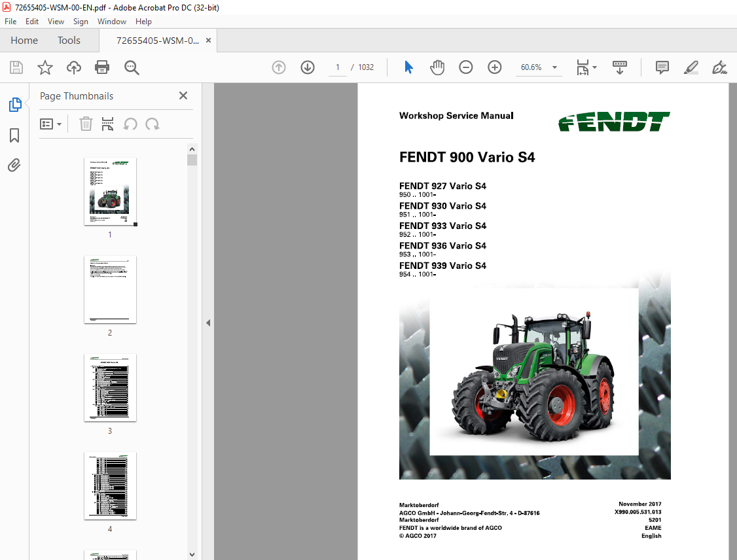The width and height of the screenshot is (737, 560).
Task: Open fit page options
Action: pyautogui.click(x=586, y=67)
